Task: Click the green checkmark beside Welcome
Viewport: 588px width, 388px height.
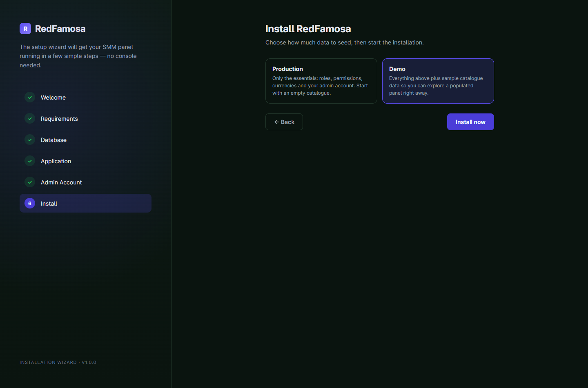Action: pyautogui.click(x=30, y=98)
